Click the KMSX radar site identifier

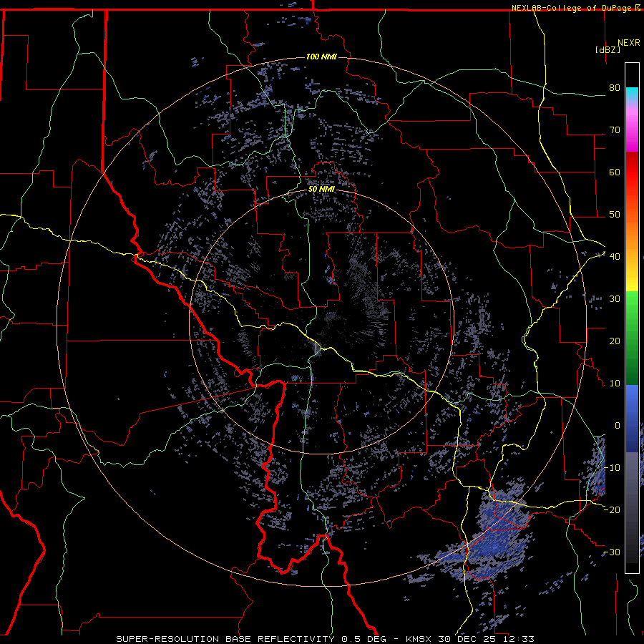pyautogui.click(x=419, y=639)
